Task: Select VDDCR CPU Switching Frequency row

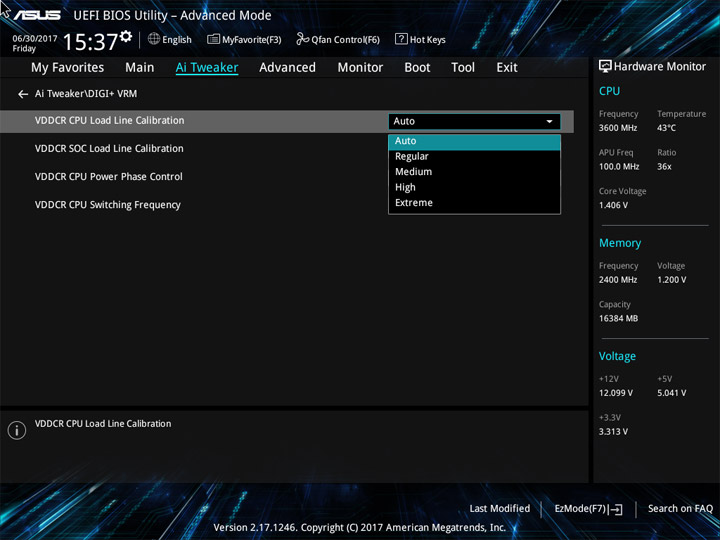Action: [287, 205]
